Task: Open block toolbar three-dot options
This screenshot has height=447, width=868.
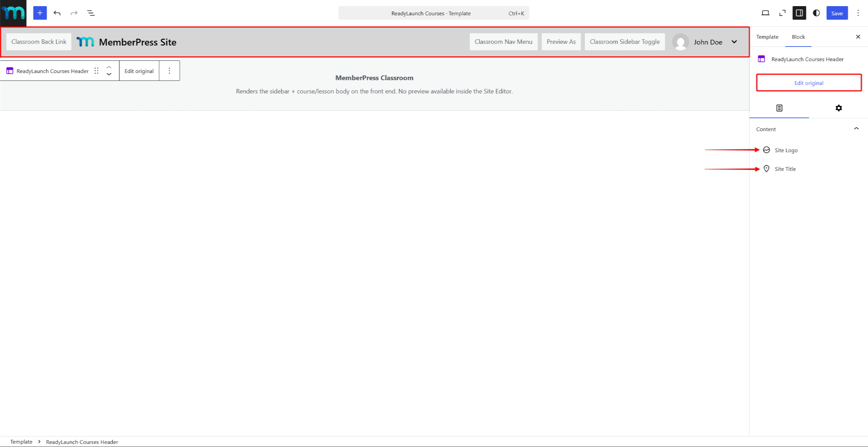Action: point(169,71)
